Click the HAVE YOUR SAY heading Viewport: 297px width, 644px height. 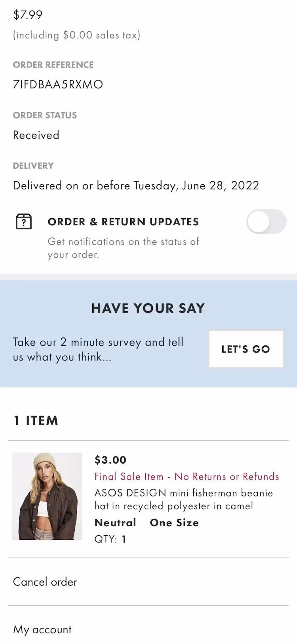click(x=148, y=308)
